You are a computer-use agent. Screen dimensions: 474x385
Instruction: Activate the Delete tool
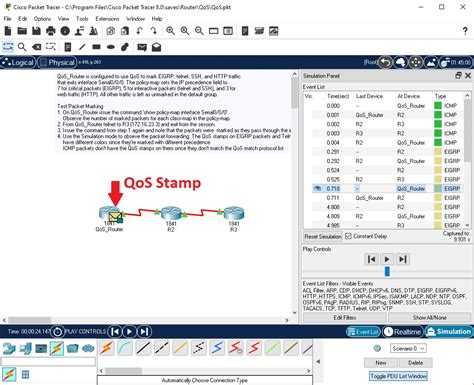click(36, 47)
